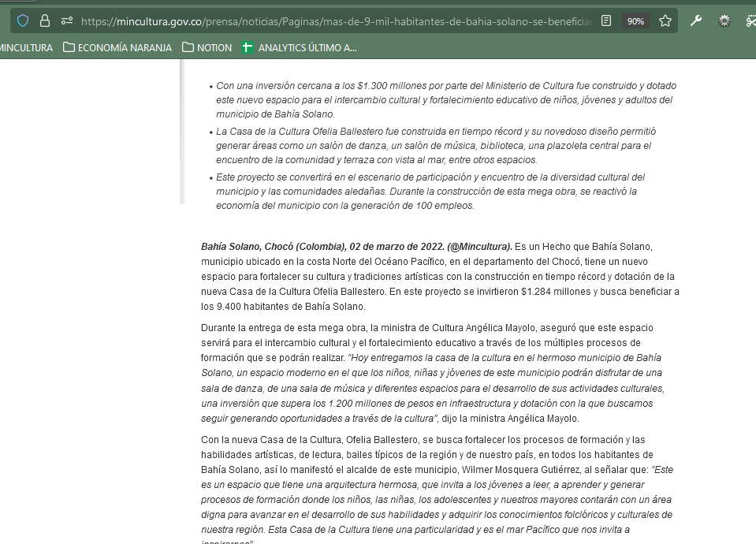756x544 pixels.
Task: Click the name "Wilmer Mosquera Gutiérrez"
Action: 521,470
